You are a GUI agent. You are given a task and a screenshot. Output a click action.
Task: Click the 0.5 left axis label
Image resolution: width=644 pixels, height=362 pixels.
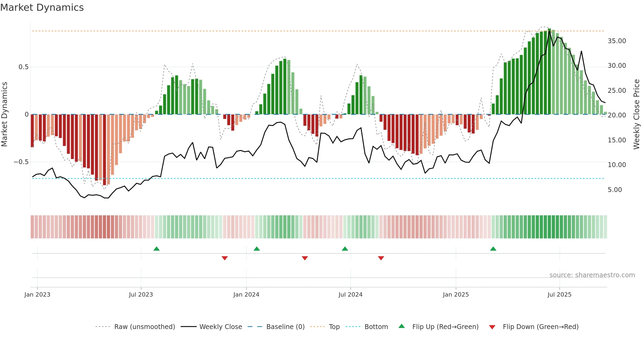pos(24,67)
